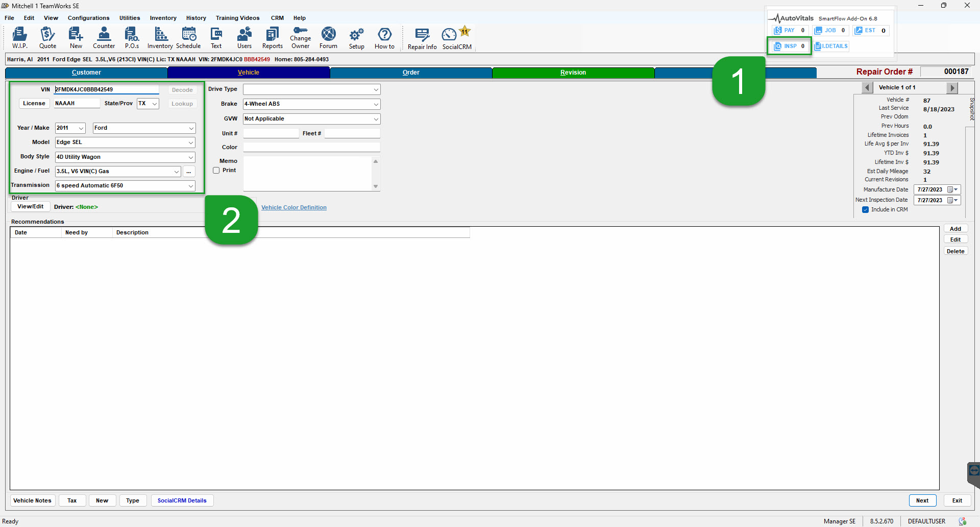Open the SocialCRM toolbar icon
The height and width of the screenshot is (527, 980).
click(457, 39)
